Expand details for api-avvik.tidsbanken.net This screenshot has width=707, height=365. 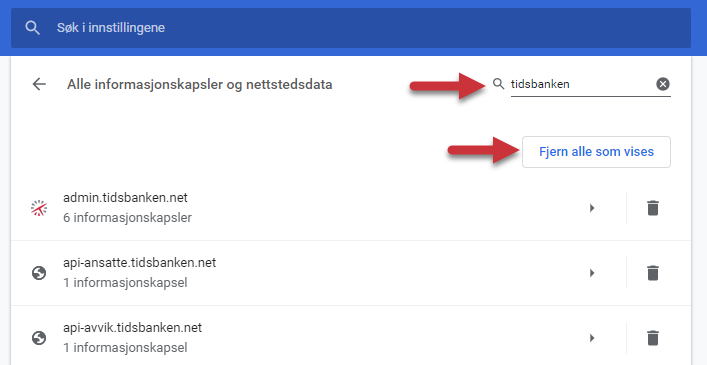592,338
